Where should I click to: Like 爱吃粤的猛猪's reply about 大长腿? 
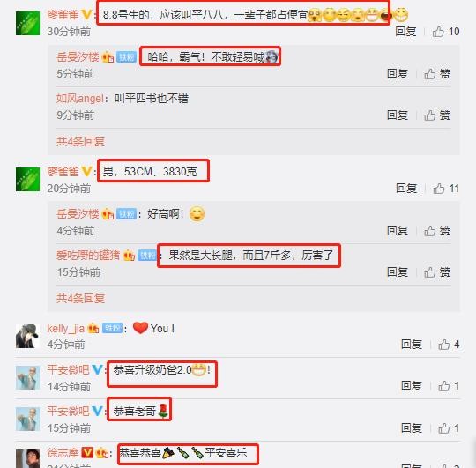tap(437, 272)
